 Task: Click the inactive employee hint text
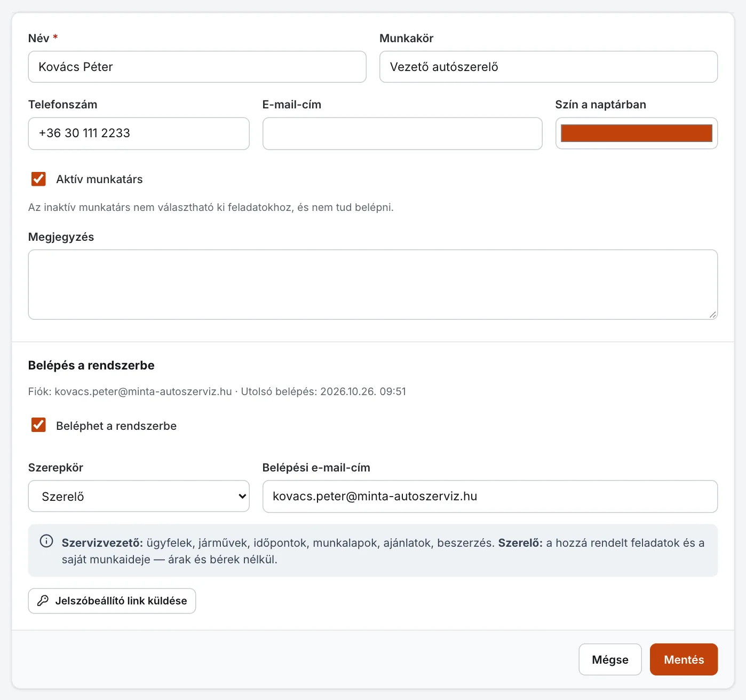point(211,207)
